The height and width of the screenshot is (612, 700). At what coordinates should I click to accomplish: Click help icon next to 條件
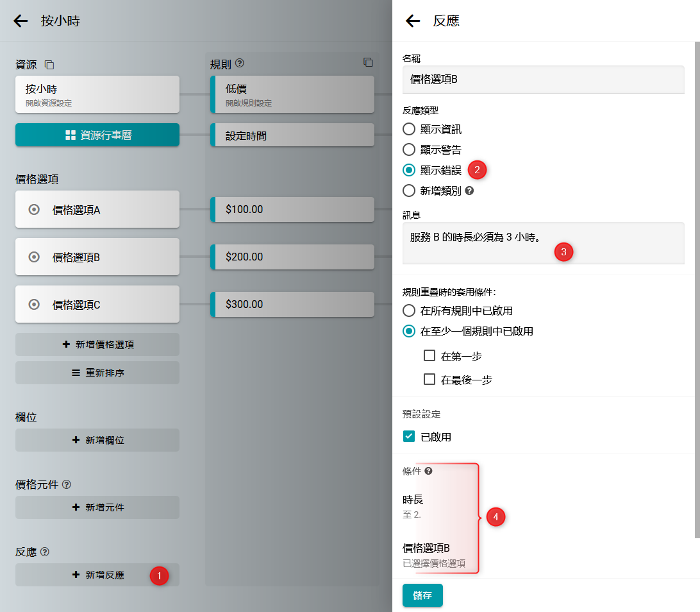point(428,471)
